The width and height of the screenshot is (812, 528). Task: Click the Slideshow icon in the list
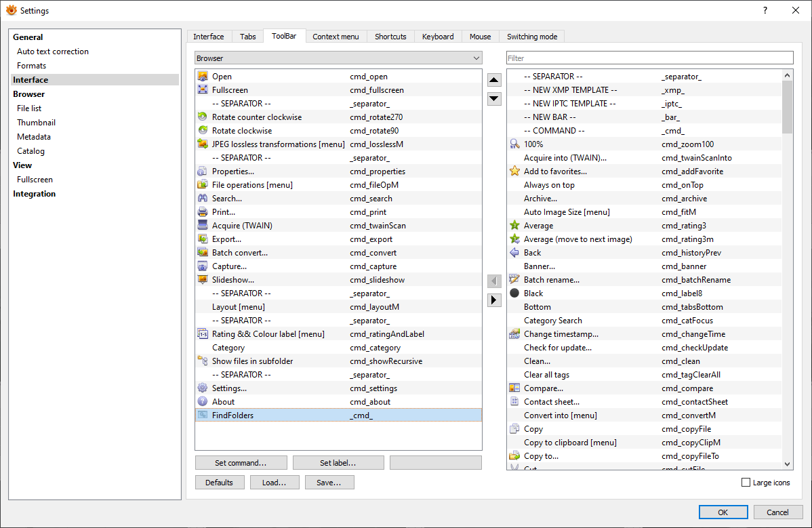tap(202, 280)
